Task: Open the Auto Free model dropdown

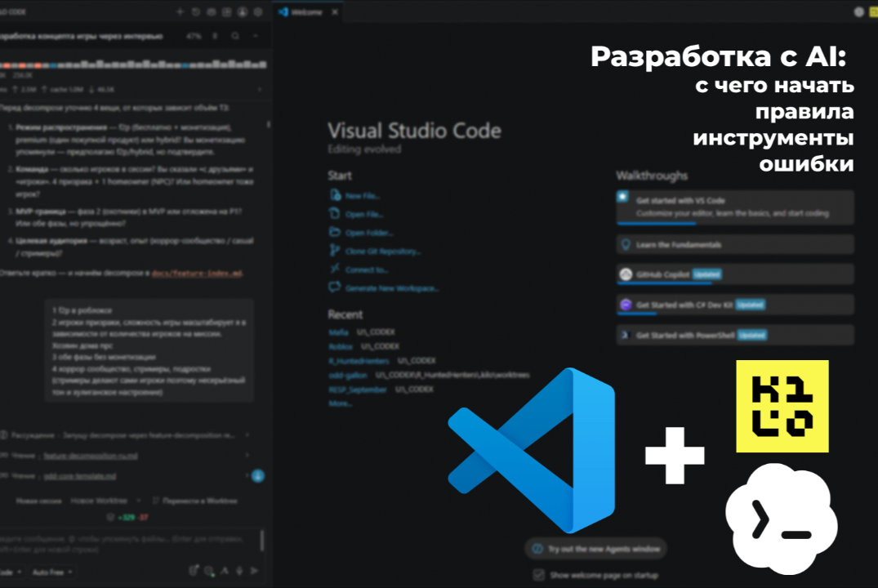Action: tap(52, 572)
